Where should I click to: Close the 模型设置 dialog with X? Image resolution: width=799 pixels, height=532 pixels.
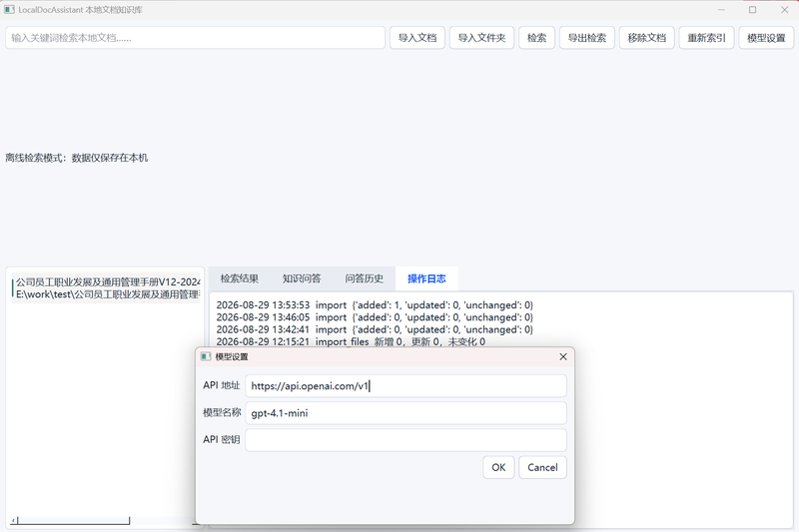point(563,357)
